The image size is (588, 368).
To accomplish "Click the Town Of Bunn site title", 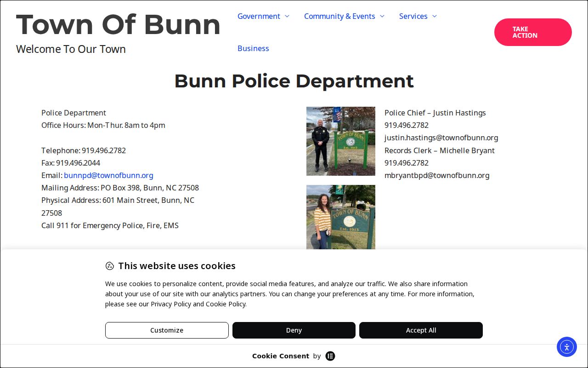I will point(119,24).
